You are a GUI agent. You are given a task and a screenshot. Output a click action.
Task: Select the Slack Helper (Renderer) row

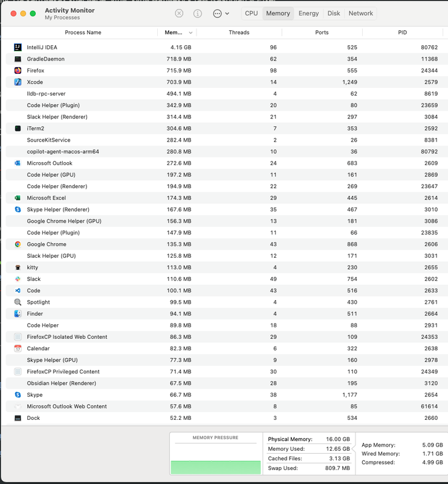coord(227,117)
